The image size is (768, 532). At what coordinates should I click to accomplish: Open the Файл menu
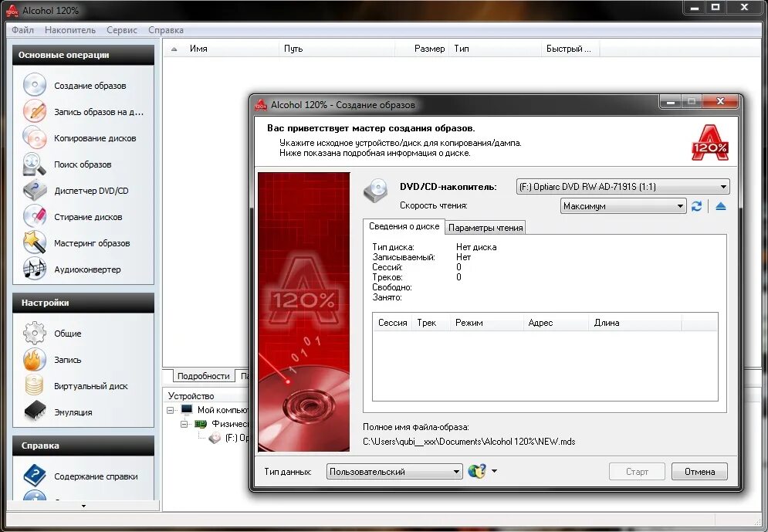tap(22, 30)
